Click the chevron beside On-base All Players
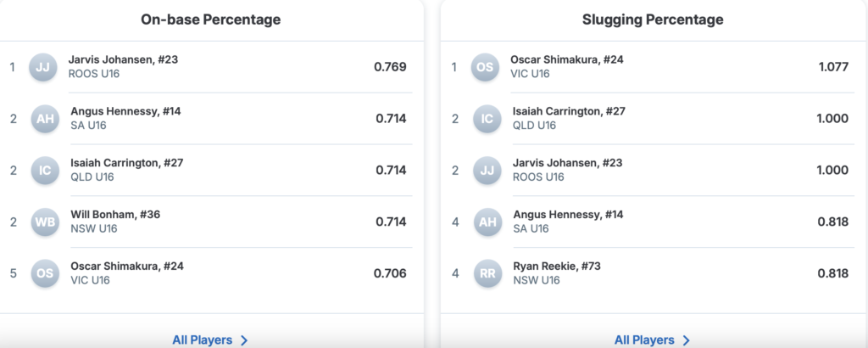The width and height of the screenshot is (868, 348). click(x=244, y=340)
